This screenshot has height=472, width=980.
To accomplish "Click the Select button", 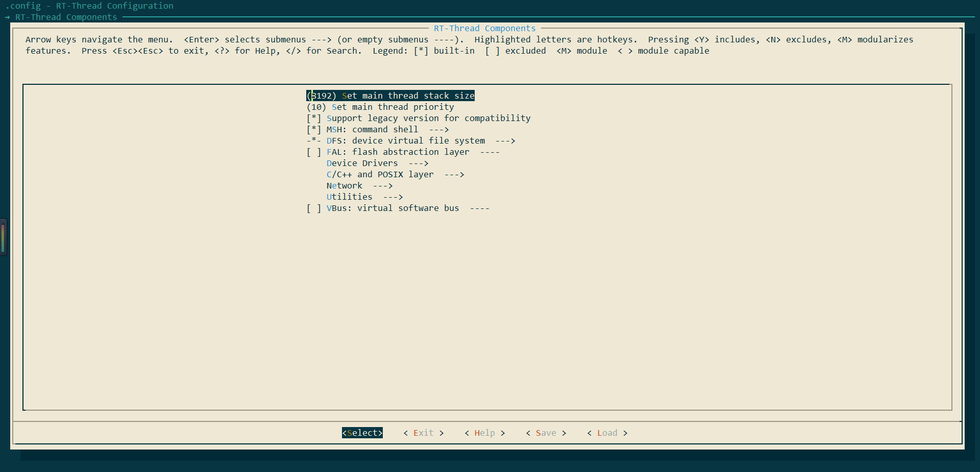I will click(362, 433).
